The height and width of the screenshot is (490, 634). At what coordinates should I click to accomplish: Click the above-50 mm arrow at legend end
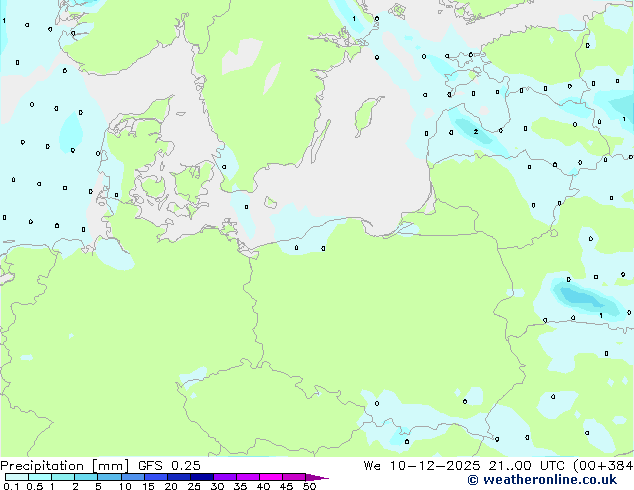coord(317,477)
